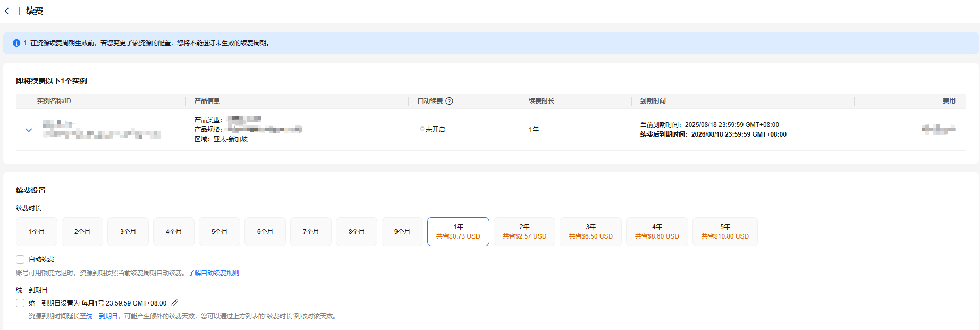
Task: Click the 实例名称/ID column header
Action: tap(54, 101)
